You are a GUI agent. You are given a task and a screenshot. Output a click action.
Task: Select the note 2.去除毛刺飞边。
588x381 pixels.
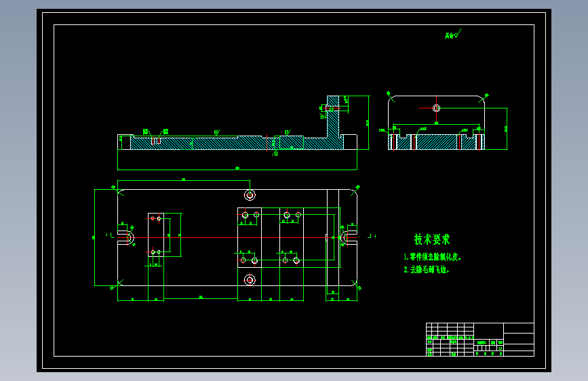[427, 270]
